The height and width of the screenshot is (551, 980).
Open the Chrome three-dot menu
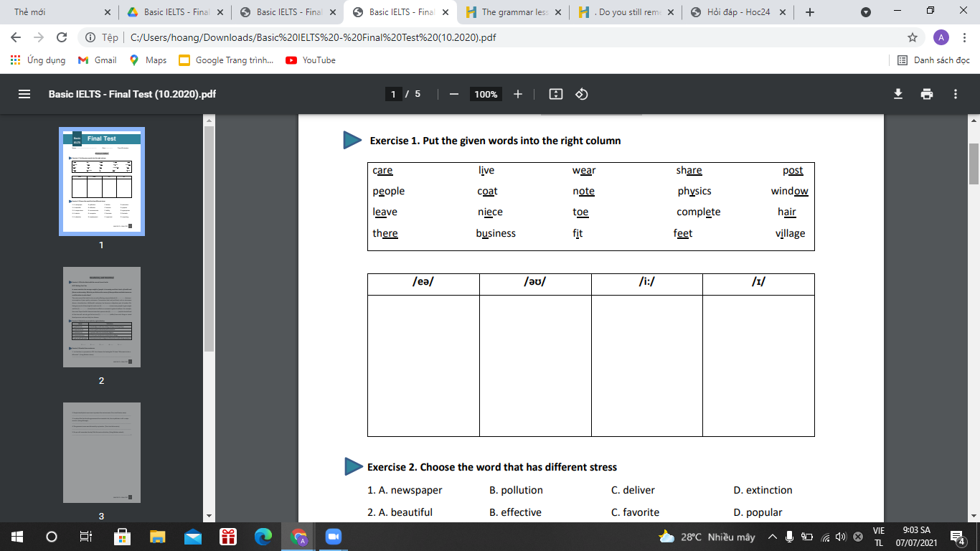pyautogui.click(x=966, y=37)
